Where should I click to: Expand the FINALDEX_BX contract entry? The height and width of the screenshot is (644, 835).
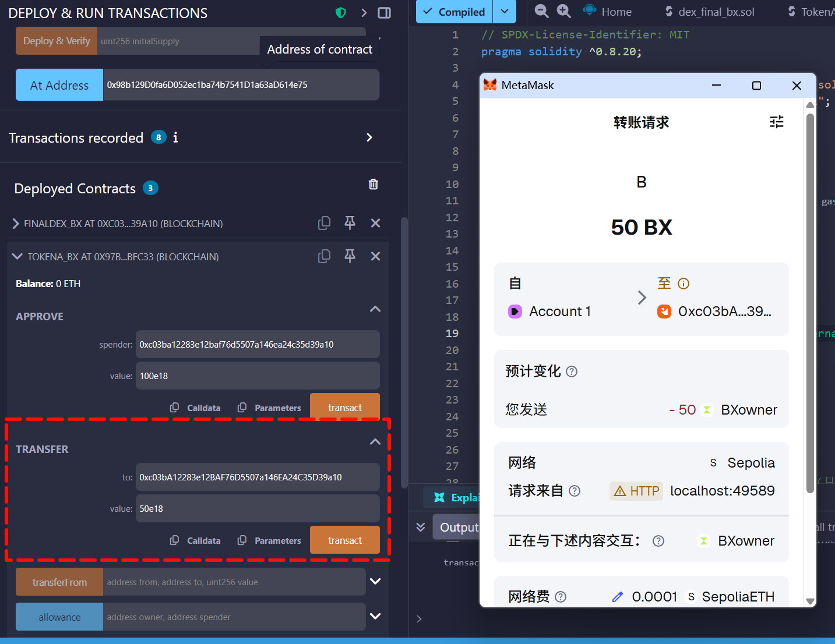(16, 224)
